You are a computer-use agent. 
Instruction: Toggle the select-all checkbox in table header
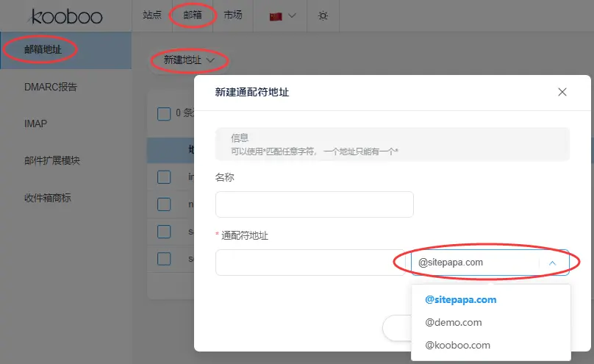pyautogui.click(x=164, y=113)
